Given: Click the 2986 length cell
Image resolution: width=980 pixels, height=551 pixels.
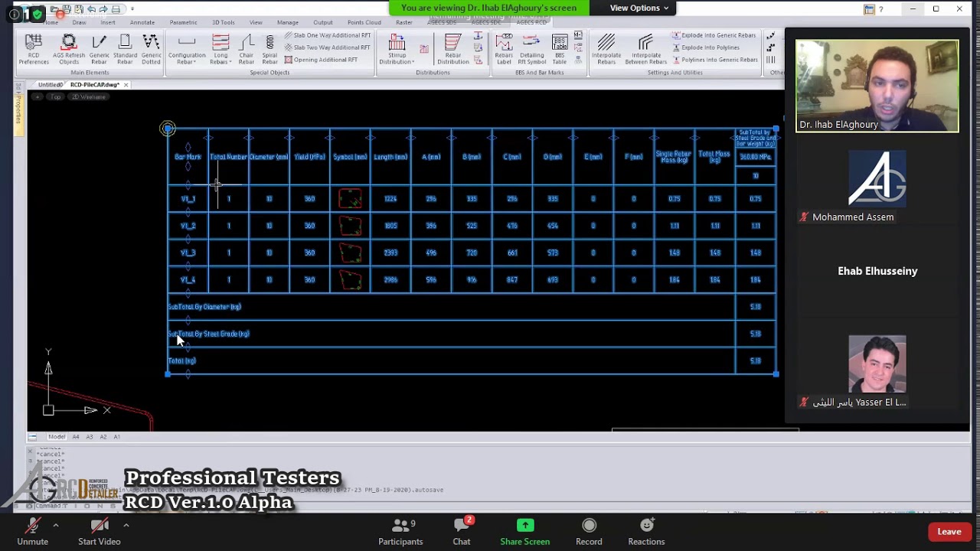Looking at the screenshot, I should 390,280.
